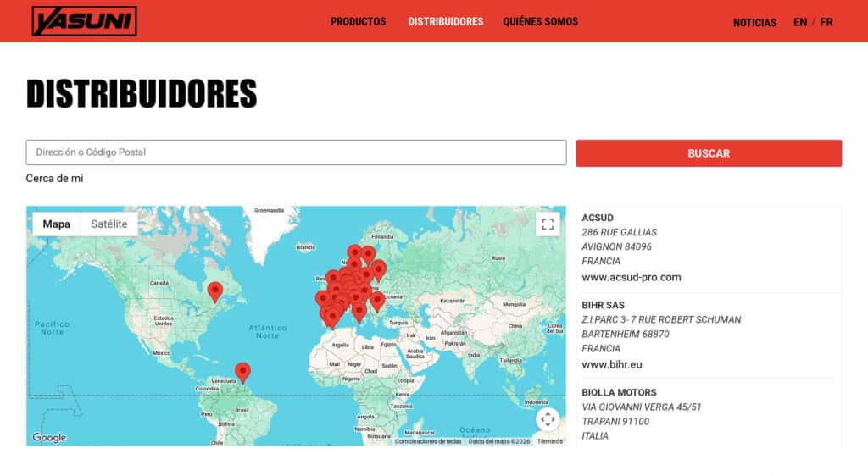Select the Mapa view tab
Viewport: 868px width, 476px height.
pyautogui.click(x=57, y=224)
